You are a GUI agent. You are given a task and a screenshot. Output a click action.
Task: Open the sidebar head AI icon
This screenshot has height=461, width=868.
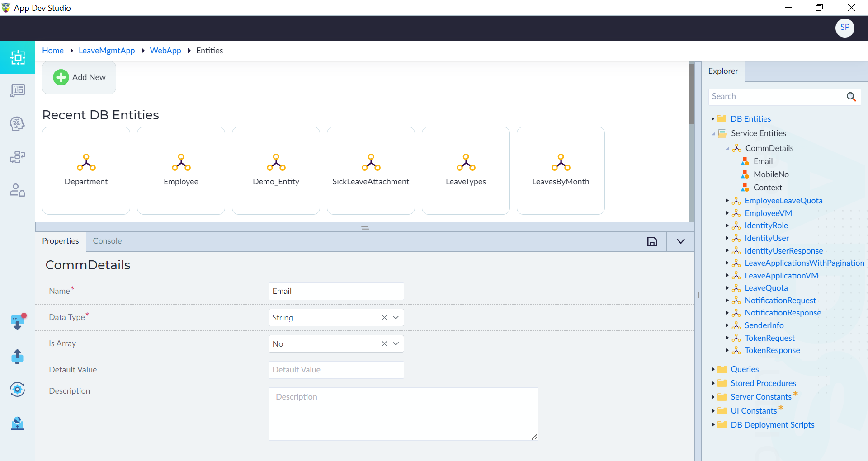pos(17,124)
